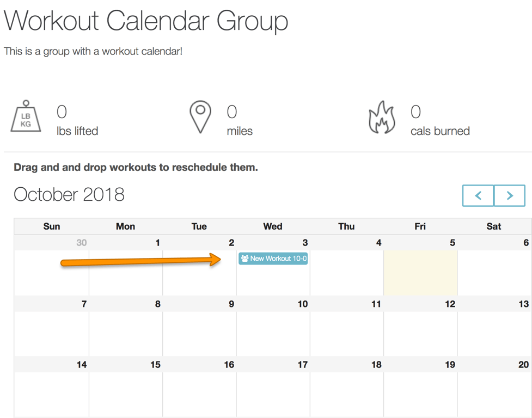The image size is (532, 418).
Task: Click the Workout Calendar Group heading
Action: (146, 21)
